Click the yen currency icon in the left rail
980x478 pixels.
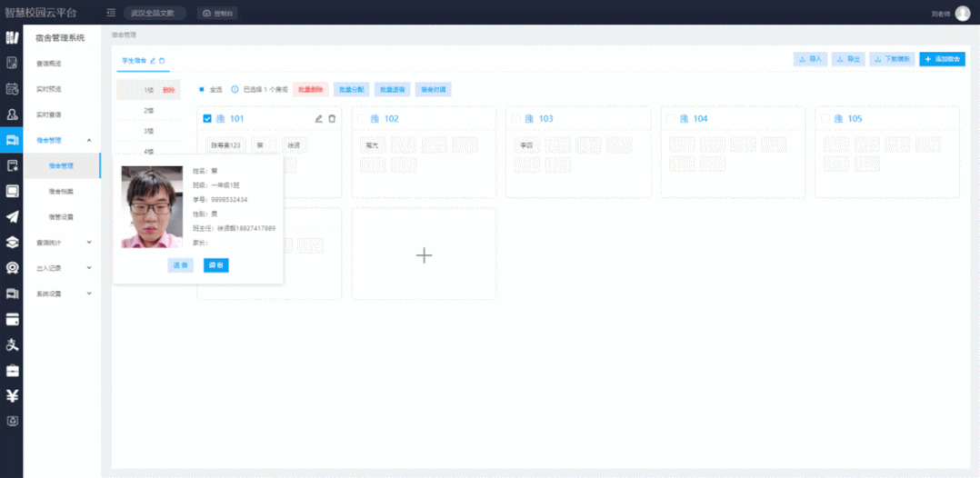pyautogui.click(x=12, y=395)
